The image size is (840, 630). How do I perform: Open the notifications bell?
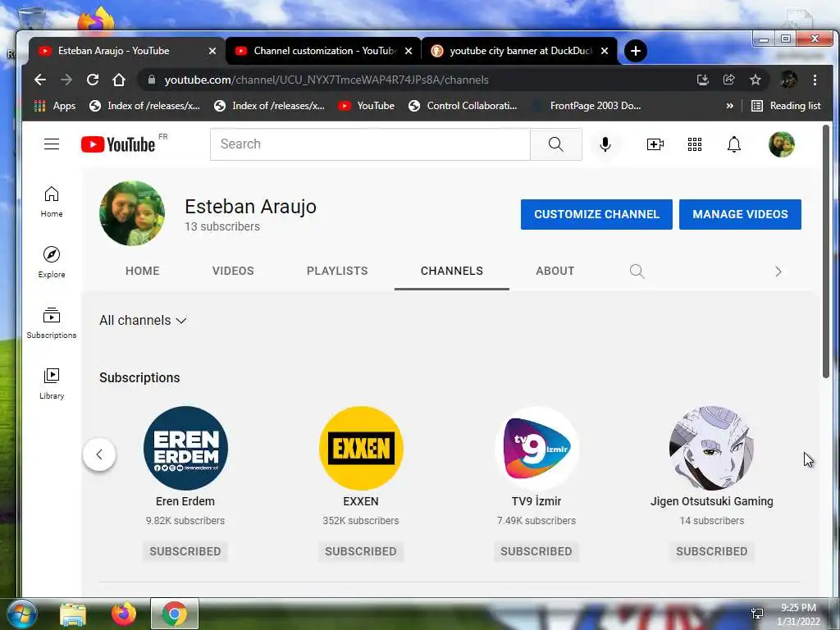point(734,144)
